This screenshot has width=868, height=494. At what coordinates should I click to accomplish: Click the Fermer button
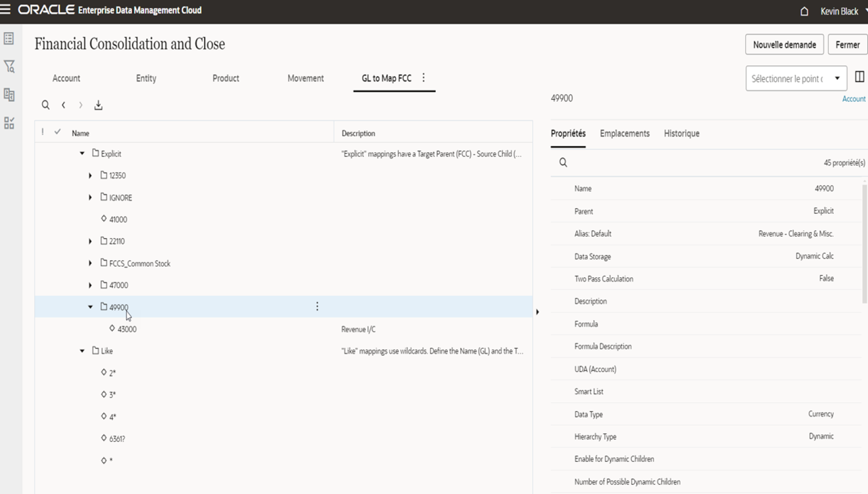pos(848,45)
